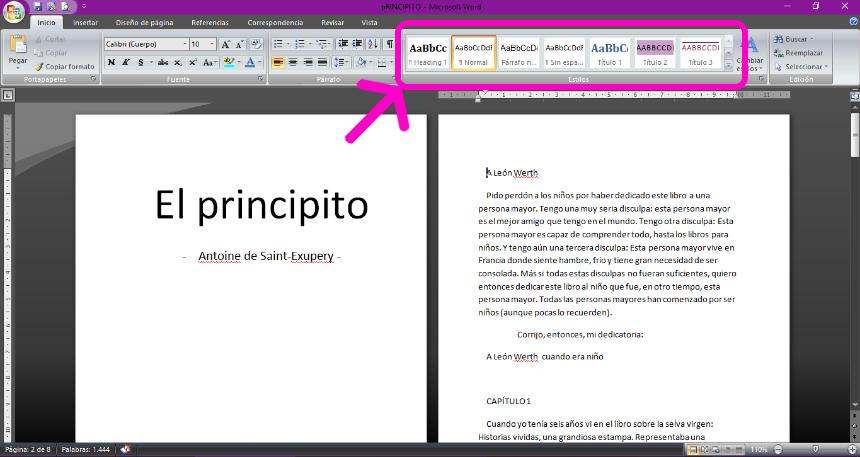Click the vertical scrollbar thumb
Viewport: 860px width, 457px height.
855,134
